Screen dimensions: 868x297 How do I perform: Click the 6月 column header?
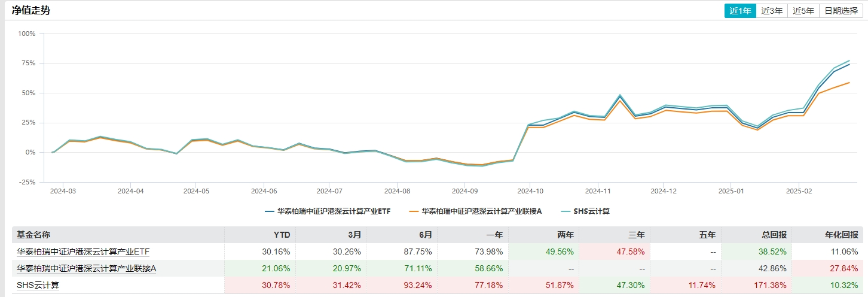425,235
